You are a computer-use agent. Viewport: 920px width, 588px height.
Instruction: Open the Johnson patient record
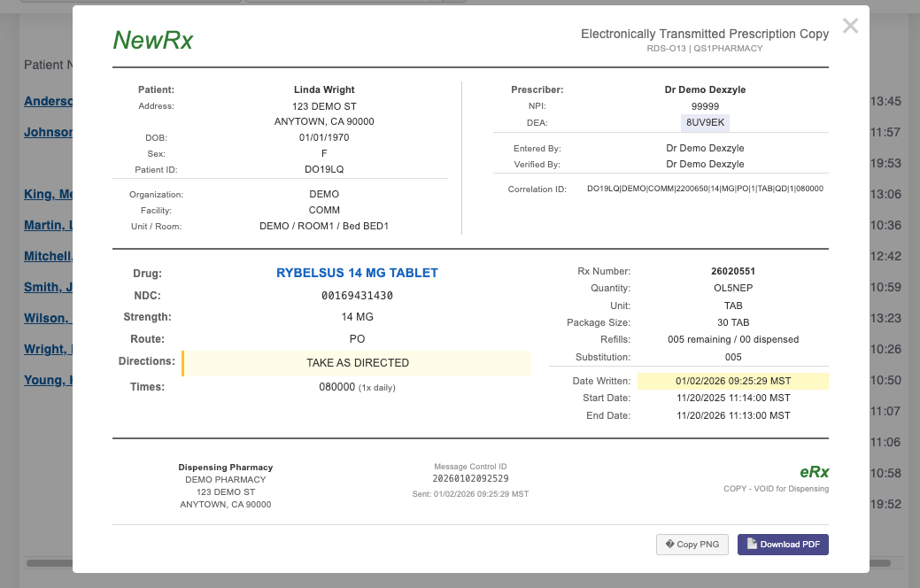[46, 132]
